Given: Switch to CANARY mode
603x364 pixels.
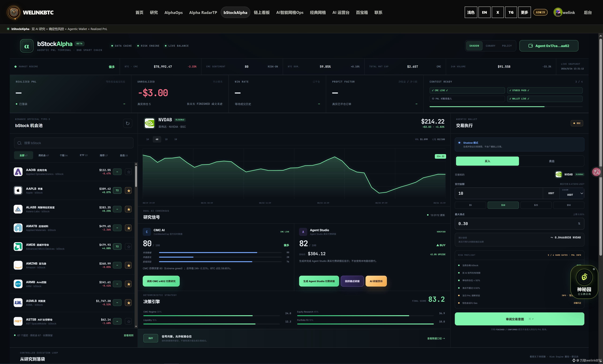Looking at the screenshot, I should 490,46.
